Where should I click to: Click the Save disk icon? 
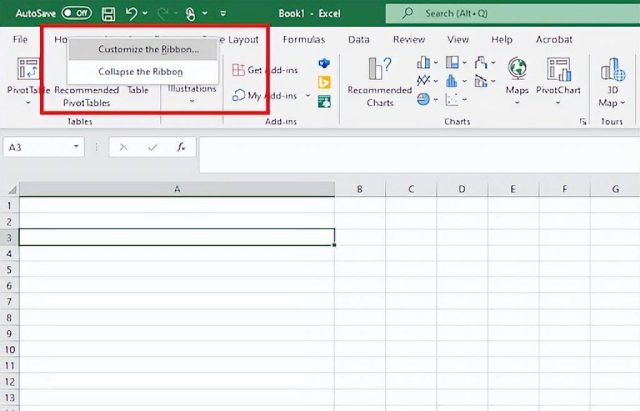[108, 14]
